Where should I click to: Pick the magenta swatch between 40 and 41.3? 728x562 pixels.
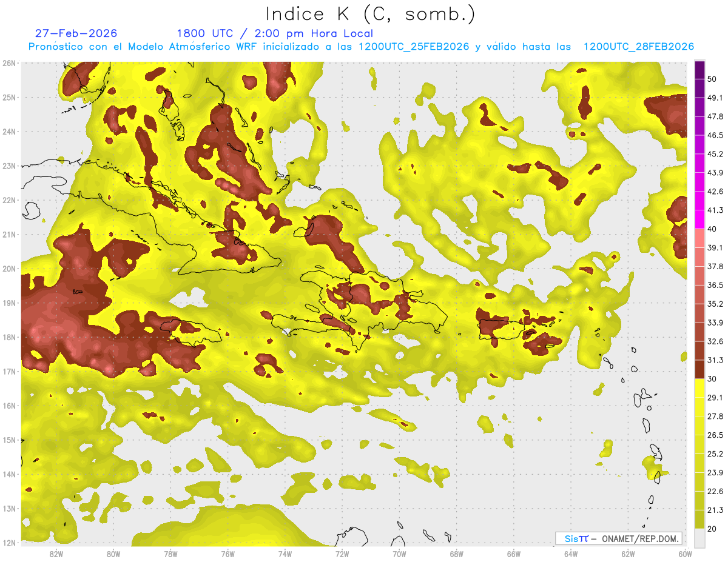699,219
